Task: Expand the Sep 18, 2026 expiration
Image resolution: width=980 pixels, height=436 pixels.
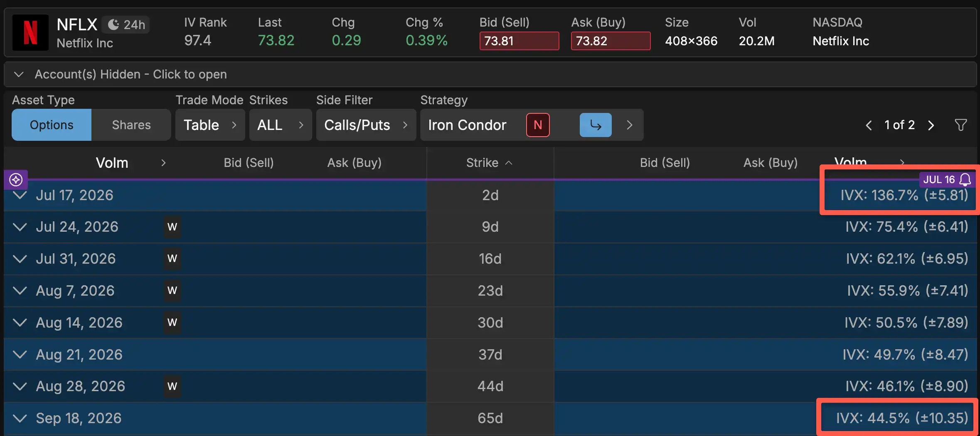Action: 20,418
